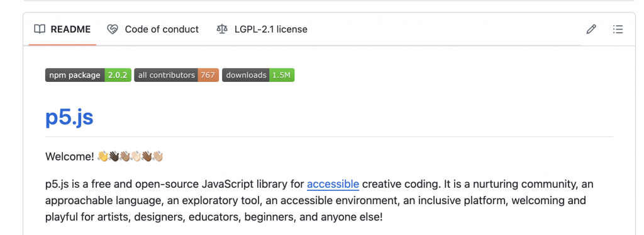Click the license balance scale icon
Screen dimensions: 644x235
[222, 29]
